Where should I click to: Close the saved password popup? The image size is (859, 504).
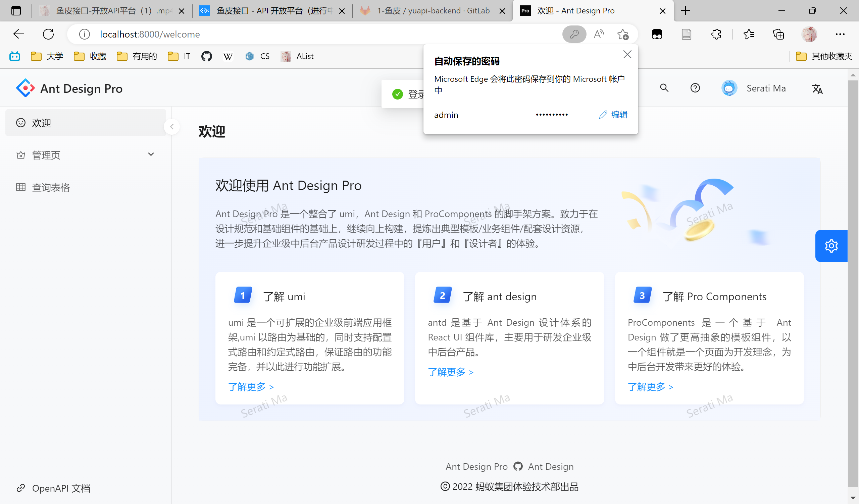coord(627,55)
